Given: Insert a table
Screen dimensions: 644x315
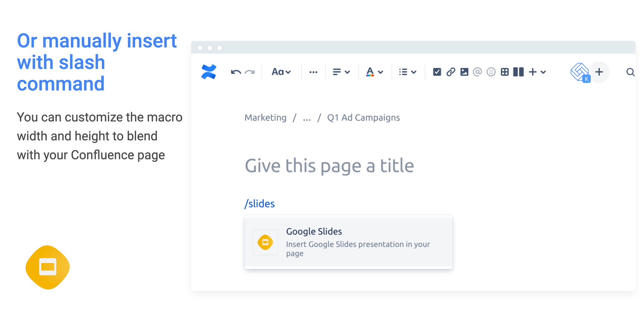Looking at the screenshot, I should (505, 72).
